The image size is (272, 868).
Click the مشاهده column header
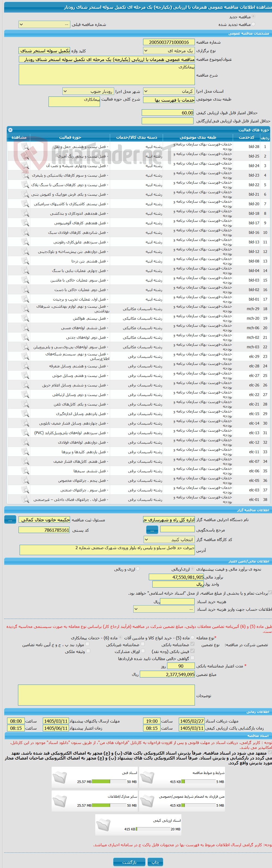point(19,137)
